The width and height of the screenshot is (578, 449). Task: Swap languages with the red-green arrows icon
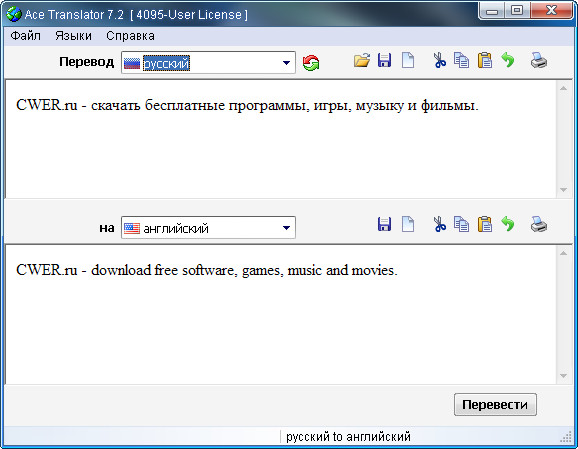[311, 63]
